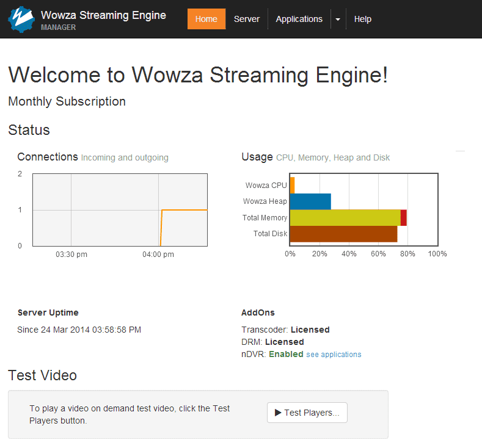Click the Test Players button
Viewport: 482px width, 448px height.
307,413
